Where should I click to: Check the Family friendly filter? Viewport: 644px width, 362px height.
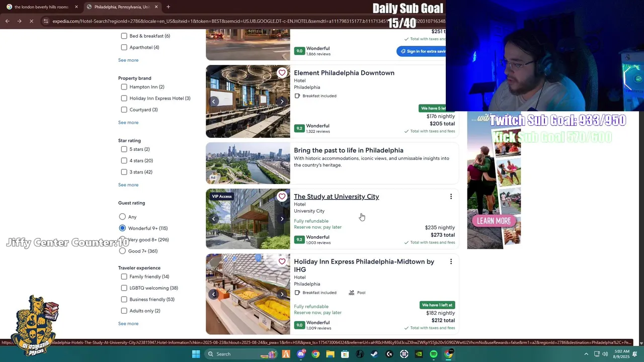coord(124,277)
